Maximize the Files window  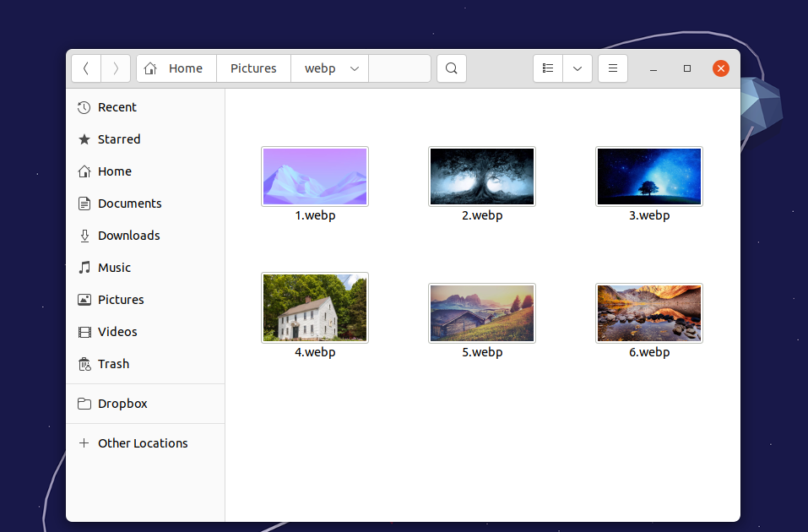(687, 68)
